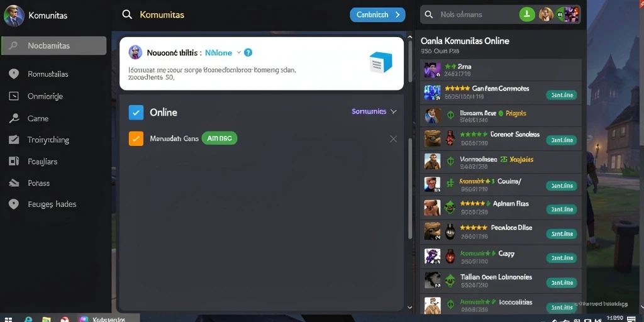Expand the dropdown arrow next to Nhlone

click(x=238, y=53)
